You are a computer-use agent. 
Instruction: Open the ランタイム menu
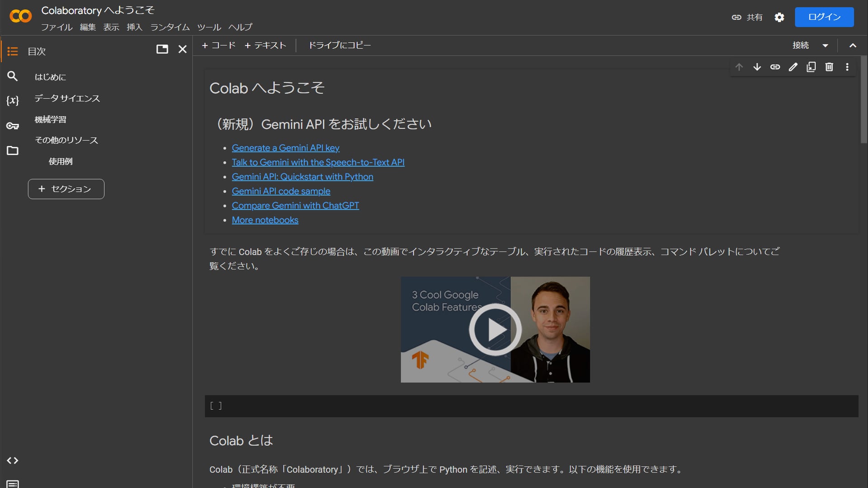170,27
